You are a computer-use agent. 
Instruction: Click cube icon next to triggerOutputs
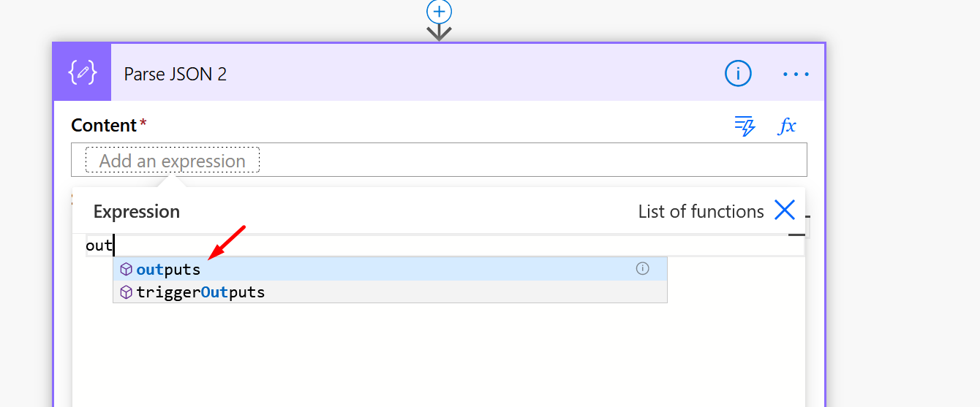(x=127, y=292)
